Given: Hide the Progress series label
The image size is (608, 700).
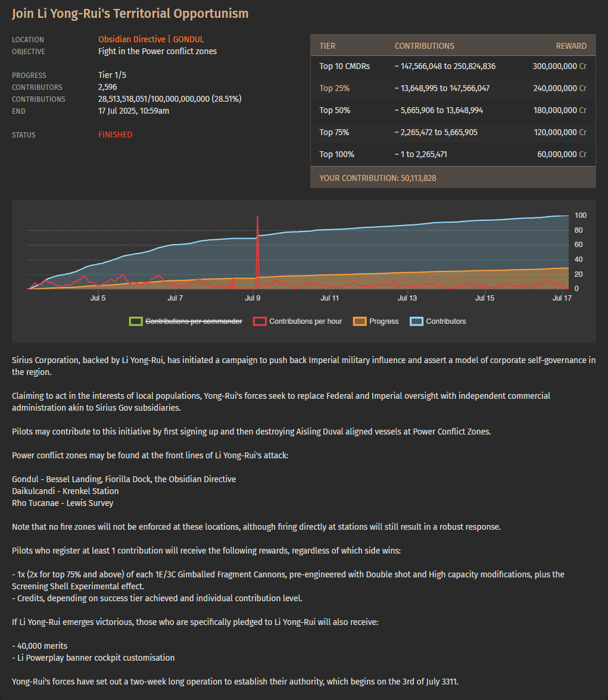Looking at the screenshot, I should 383,321.
